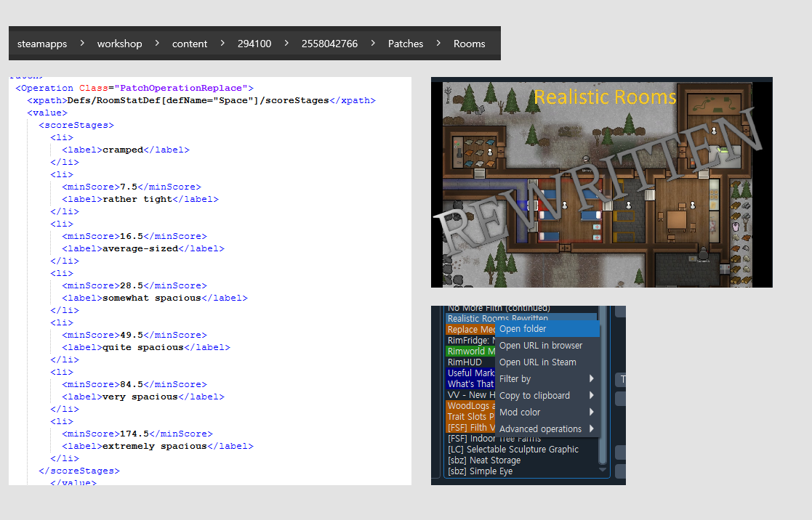The image size is (812, 520).
Task: Click the rather tight label line
Action: pos(140,199)
